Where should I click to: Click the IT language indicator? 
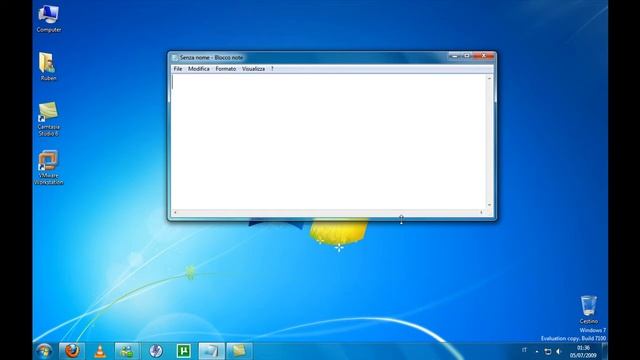pos(524,350)
